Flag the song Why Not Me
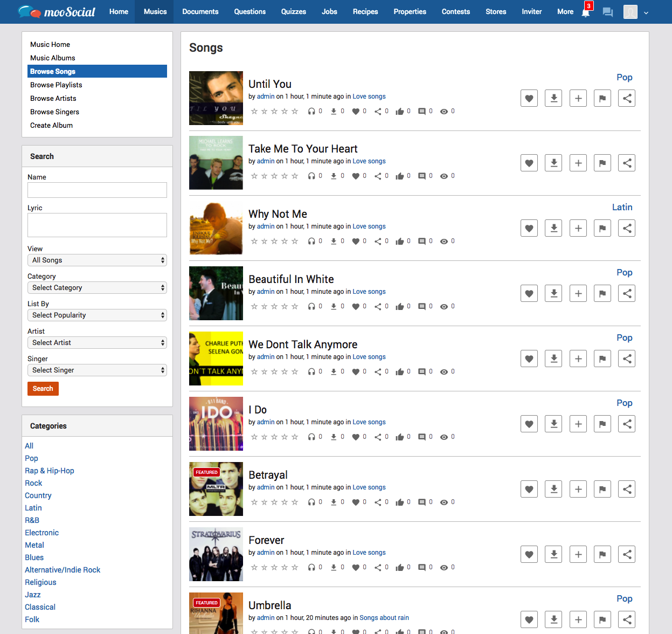The width and height of the screenshot is (672, 634). [x=602, y=228]
